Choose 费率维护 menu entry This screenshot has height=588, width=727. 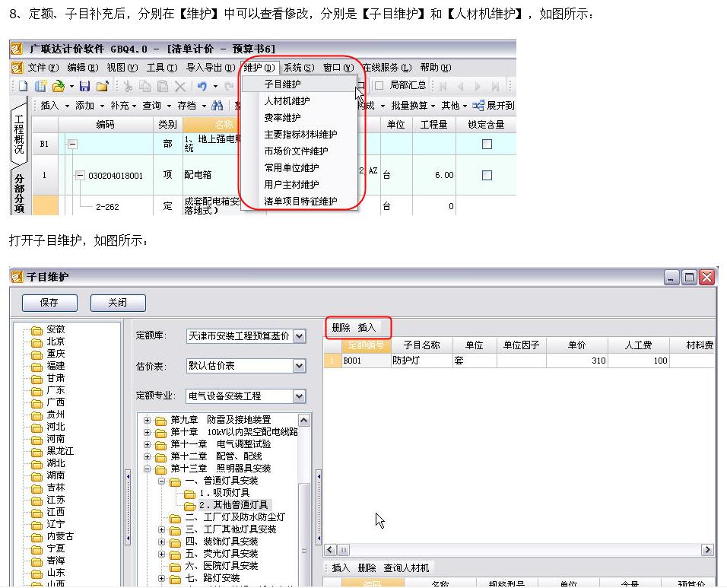click(x=300, y=118)
